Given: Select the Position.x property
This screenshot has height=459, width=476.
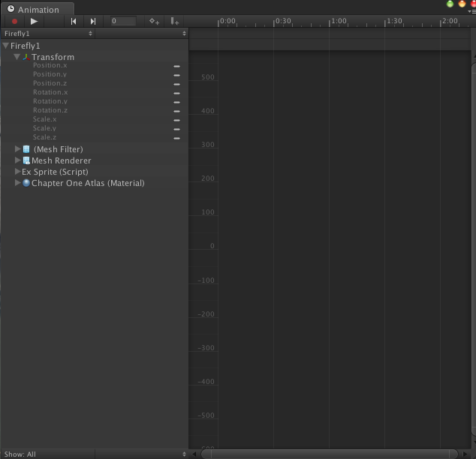Looking at the screenshot, I should [x=50, y=65].
